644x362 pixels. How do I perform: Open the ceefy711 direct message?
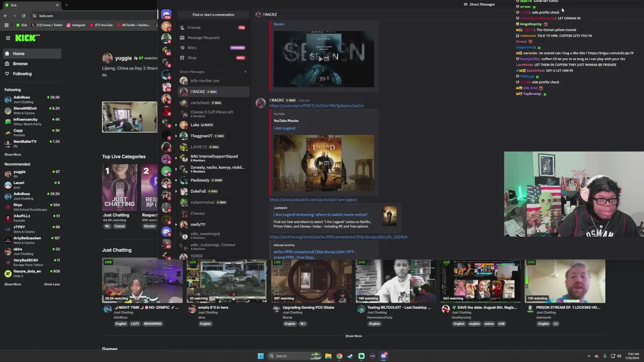click(214, 224)
